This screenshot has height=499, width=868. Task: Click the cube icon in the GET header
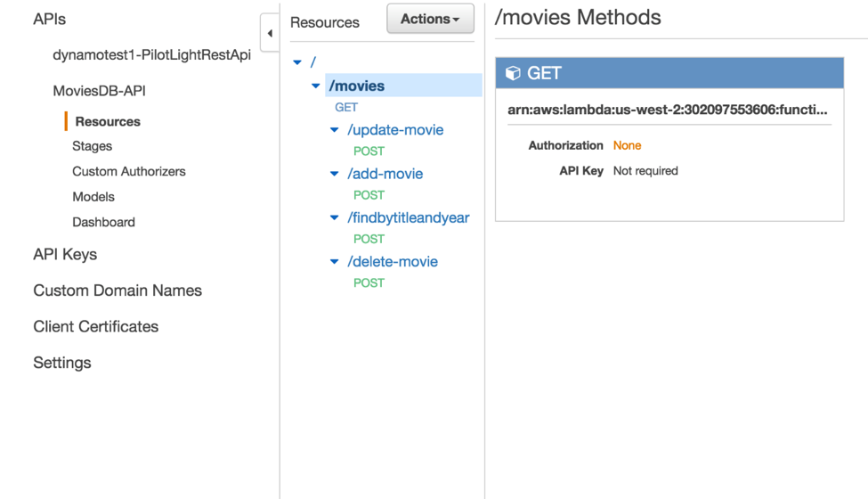[513, 73]
